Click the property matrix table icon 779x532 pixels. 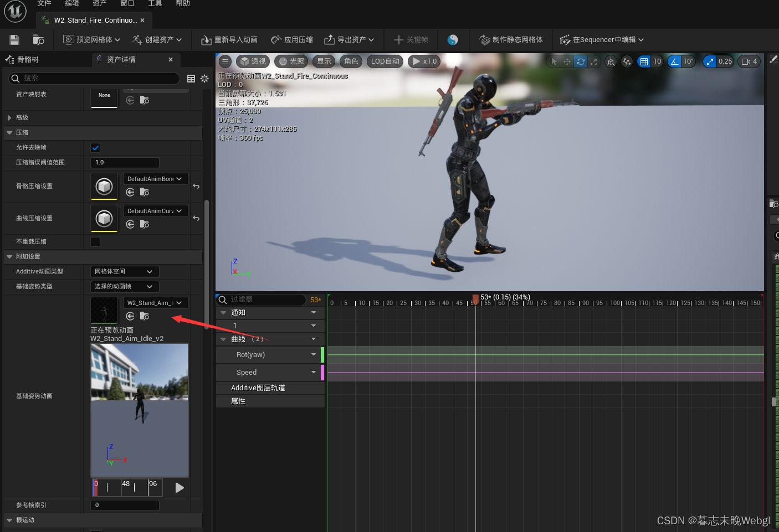click(x=191, y=79)
